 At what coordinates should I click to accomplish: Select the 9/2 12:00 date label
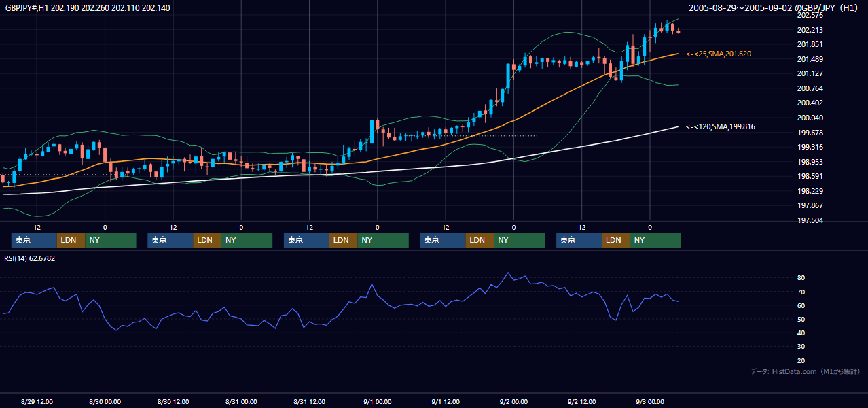pos(581,401)
